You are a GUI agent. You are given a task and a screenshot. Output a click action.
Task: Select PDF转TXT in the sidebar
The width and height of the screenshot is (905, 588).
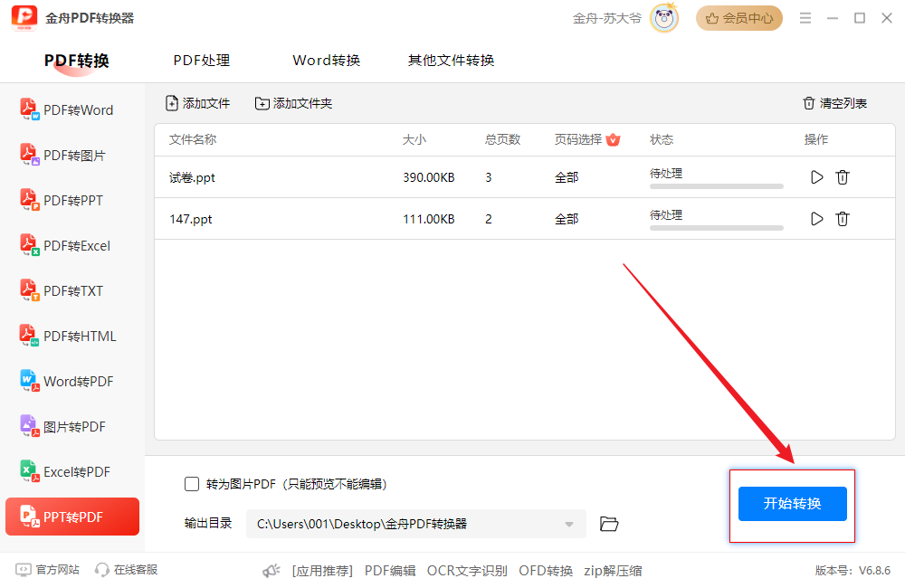pos(72,290)
